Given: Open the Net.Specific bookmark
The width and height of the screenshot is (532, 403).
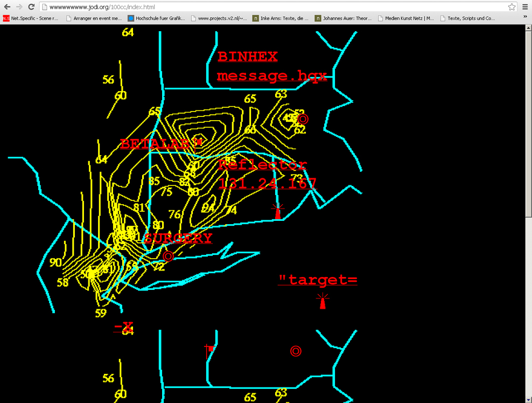Looking at the screenshot, I should coord(31,18).
